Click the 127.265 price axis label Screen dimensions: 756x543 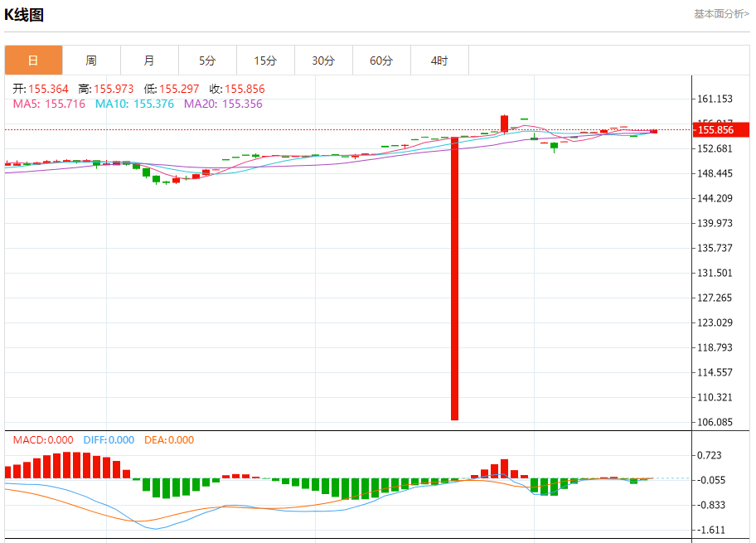pyautogui.click(x=715, y=298)
